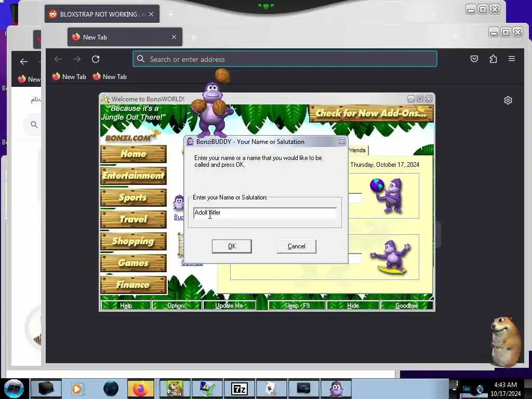Open the dark globe taskbar icon
This screenshot has width=532, height=399.
pos(111,389)
